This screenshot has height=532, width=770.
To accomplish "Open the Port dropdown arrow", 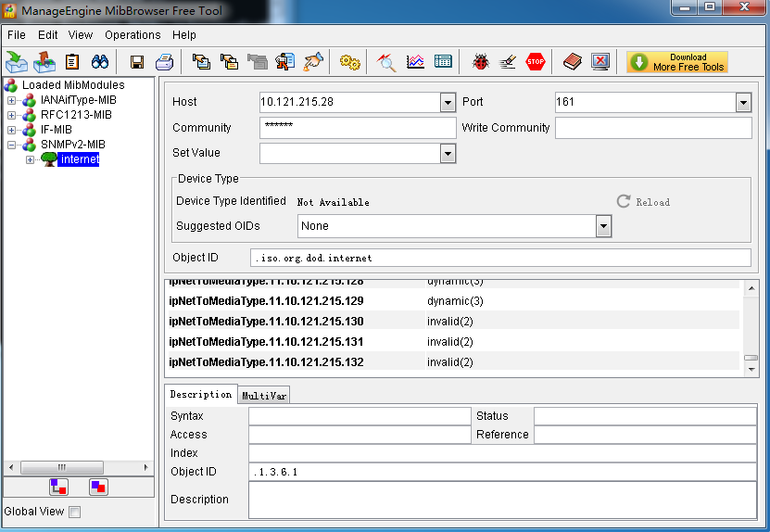I will click(743, 103).
